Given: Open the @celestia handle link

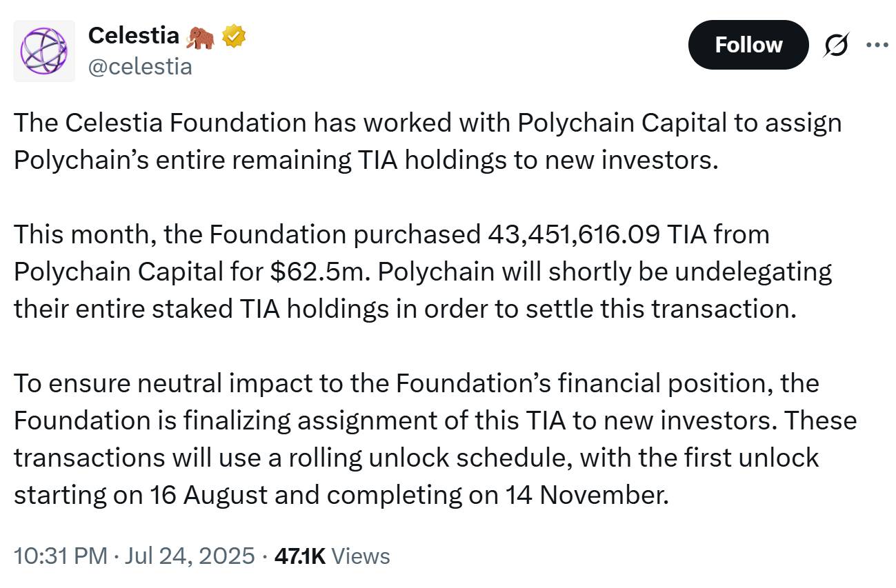Looking at the screenshot, I should (140, 66).
